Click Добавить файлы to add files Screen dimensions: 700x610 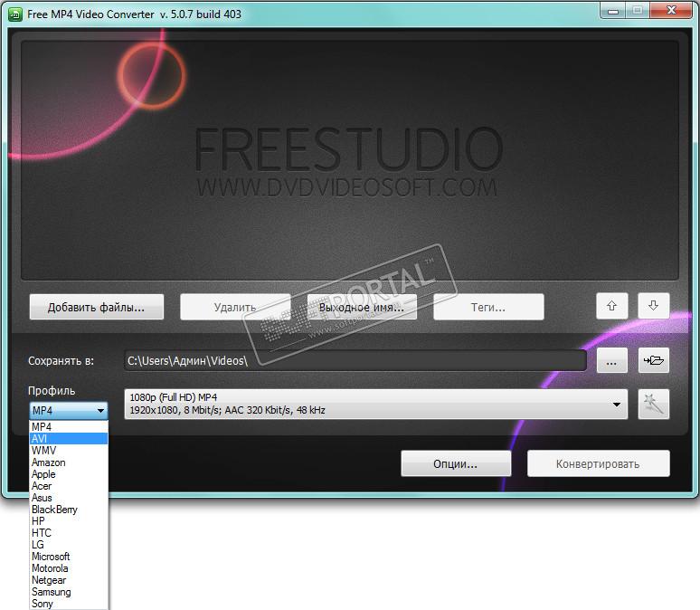pos(97,307)
